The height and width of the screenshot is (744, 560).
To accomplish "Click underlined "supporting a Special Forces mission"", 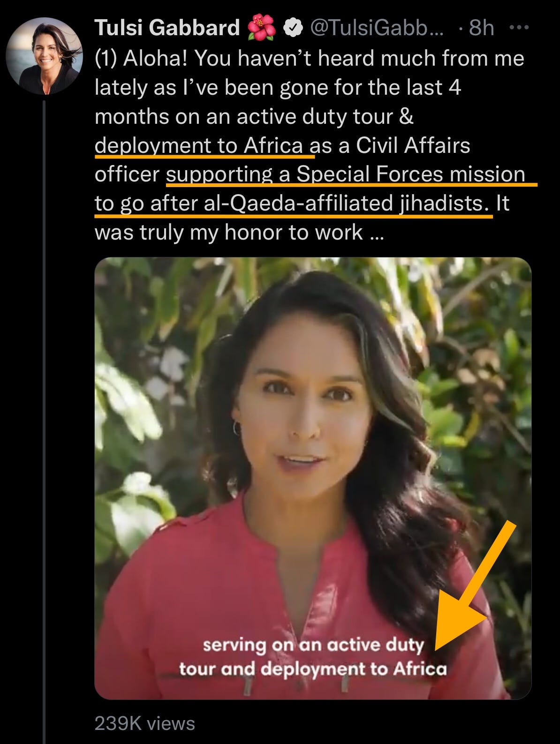I will (346, 174).
